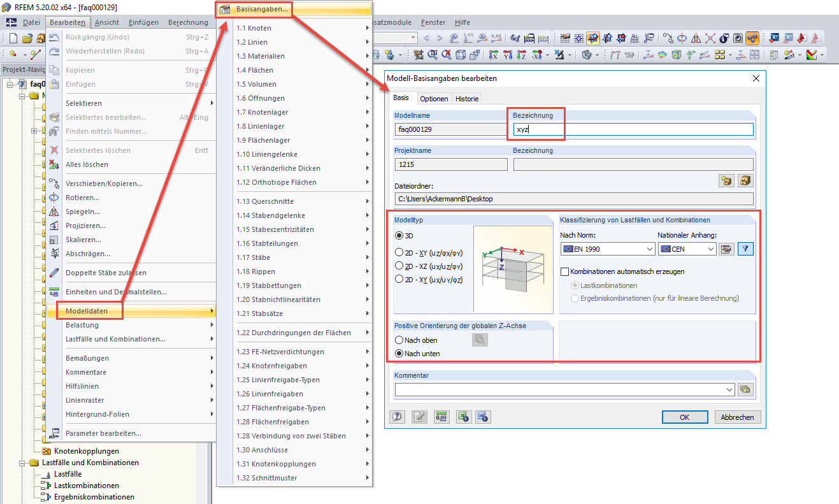Click the Abbrechen button
The width and height of the screenshot is (839, 504).
[x=738, y=417]
